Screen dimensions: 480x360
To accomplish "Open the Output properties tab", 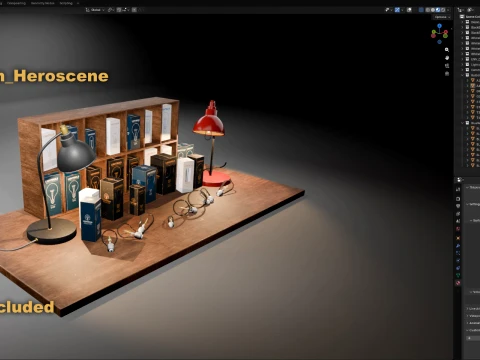I will [x=458, y=206].
